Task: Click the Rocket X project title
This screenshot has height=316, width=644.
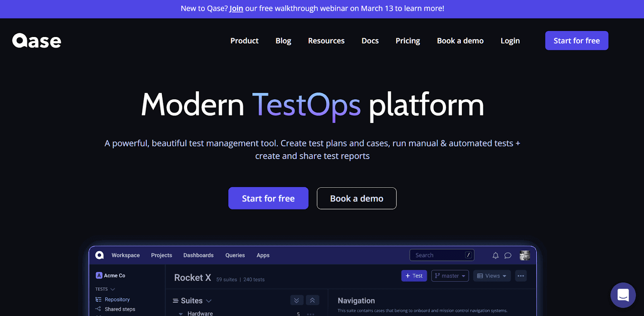Action: [x=192, y=277]
